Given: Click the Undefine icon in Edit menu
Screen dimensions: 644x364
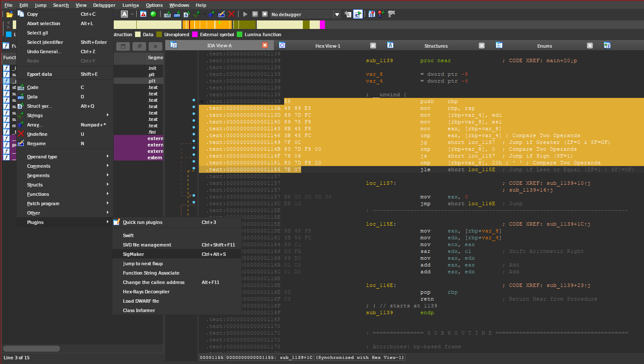Looking at the screenshot, I should (x=21, y=134).
